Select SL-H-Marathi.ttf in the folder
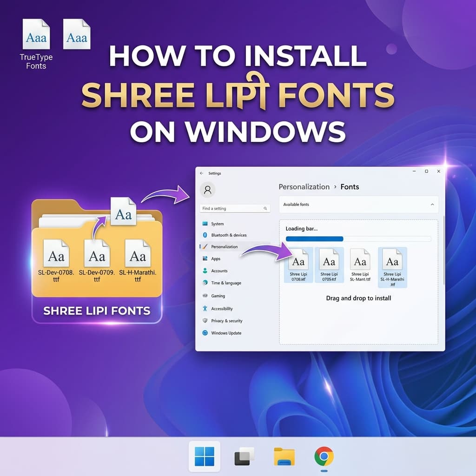476x476 pixels. (x=138, y=261)
